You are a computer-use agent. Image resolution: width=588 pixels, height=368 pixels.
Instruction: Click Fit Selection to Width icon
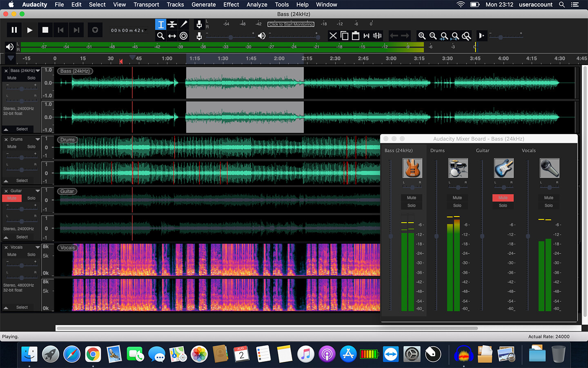444,36
